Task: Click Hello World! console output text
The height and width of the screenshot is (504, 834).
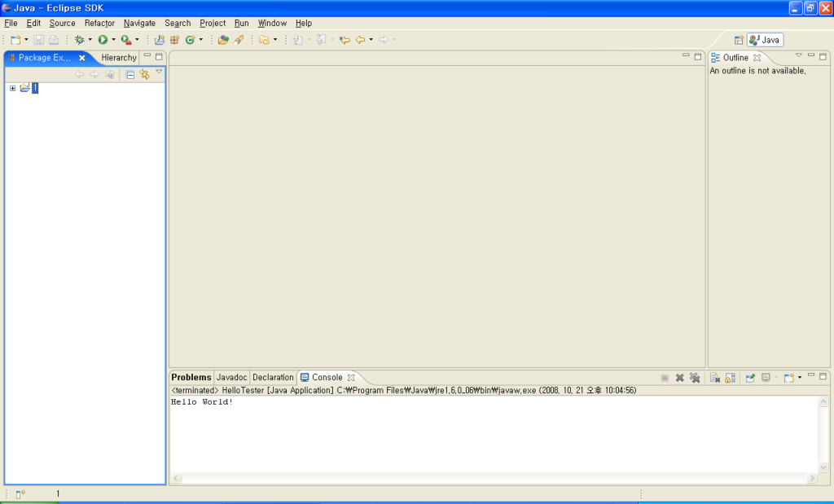Action: click(x=202, y=402)
